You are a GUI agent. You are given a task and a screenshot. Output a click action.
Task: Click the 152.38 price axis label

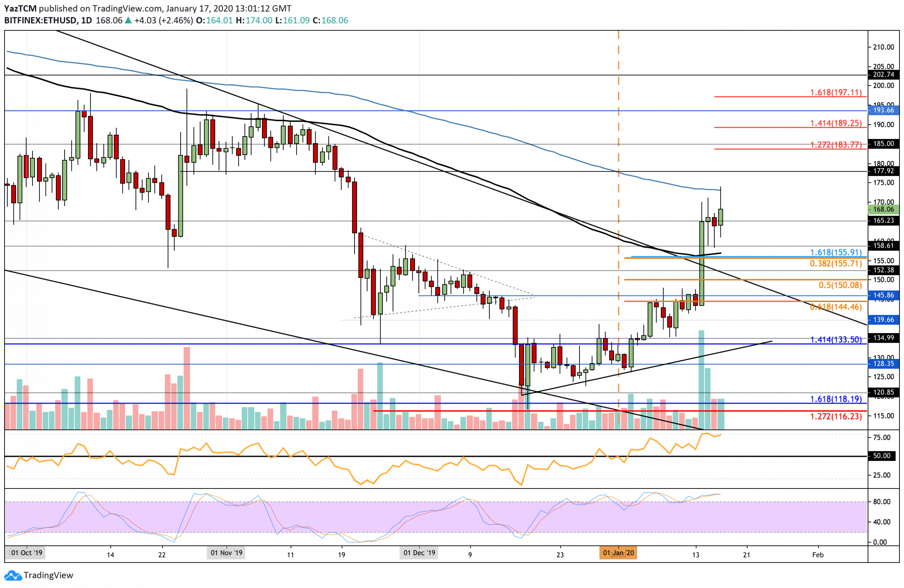(x=884, y=270)
